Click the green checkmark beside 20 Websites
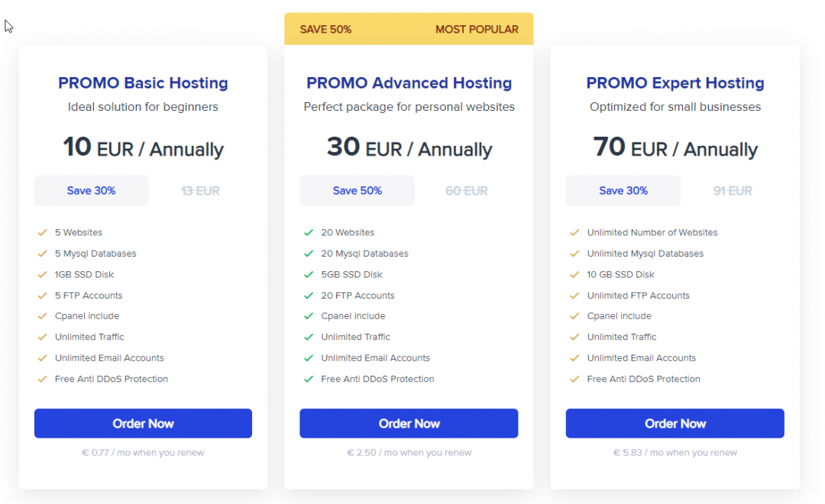This screenshot has height=504, width=825. (x=309, y=232)
